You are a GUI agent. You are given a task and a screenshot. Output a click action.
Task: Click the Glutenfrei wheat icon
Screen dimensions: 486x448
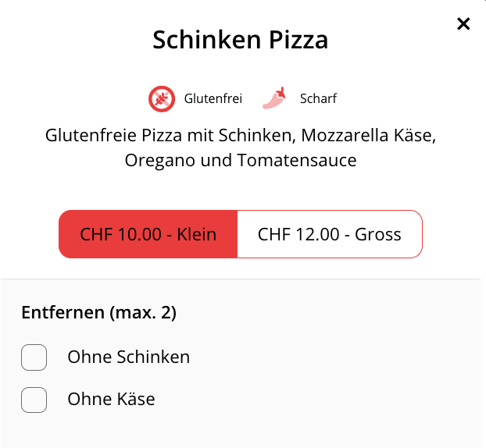(x=162, y=99)
